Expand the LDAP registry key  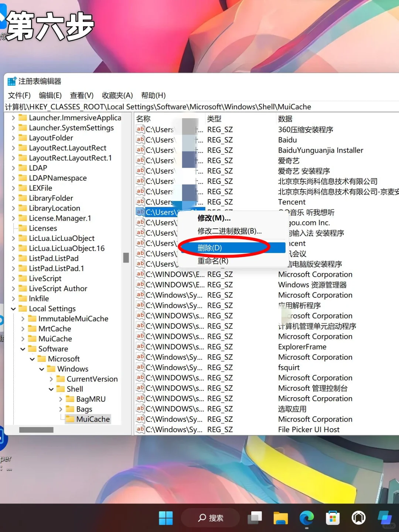[14, 168]
